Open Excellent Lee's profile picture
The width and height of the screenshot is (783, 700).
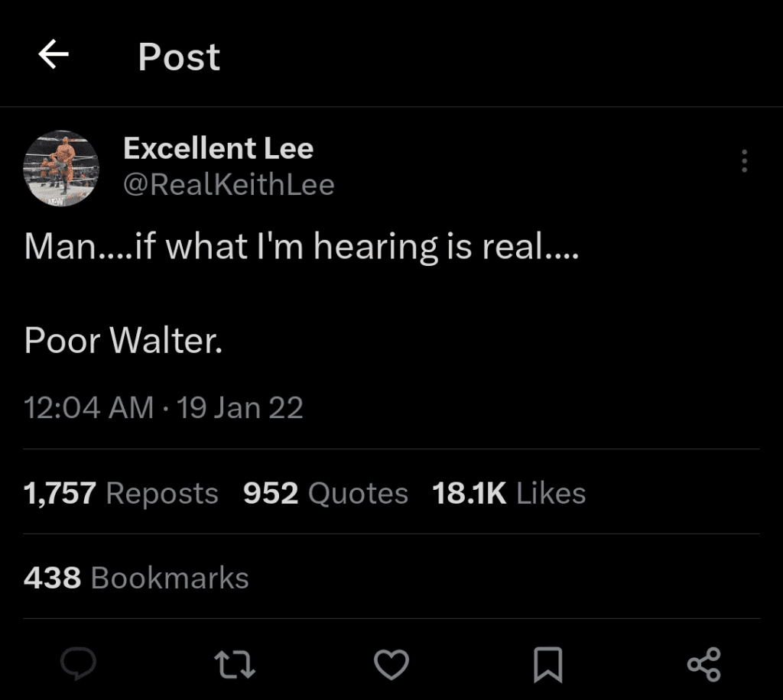(x=61, y=168)
